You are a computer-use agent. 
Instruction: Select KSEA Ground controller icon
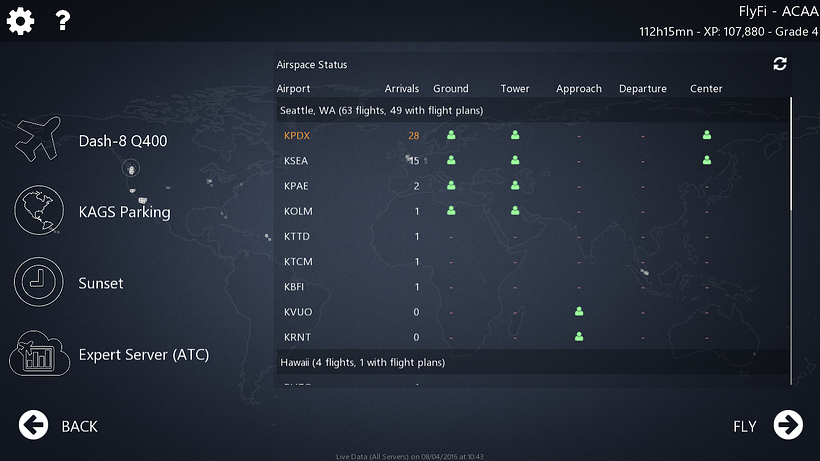coord(451,160)
